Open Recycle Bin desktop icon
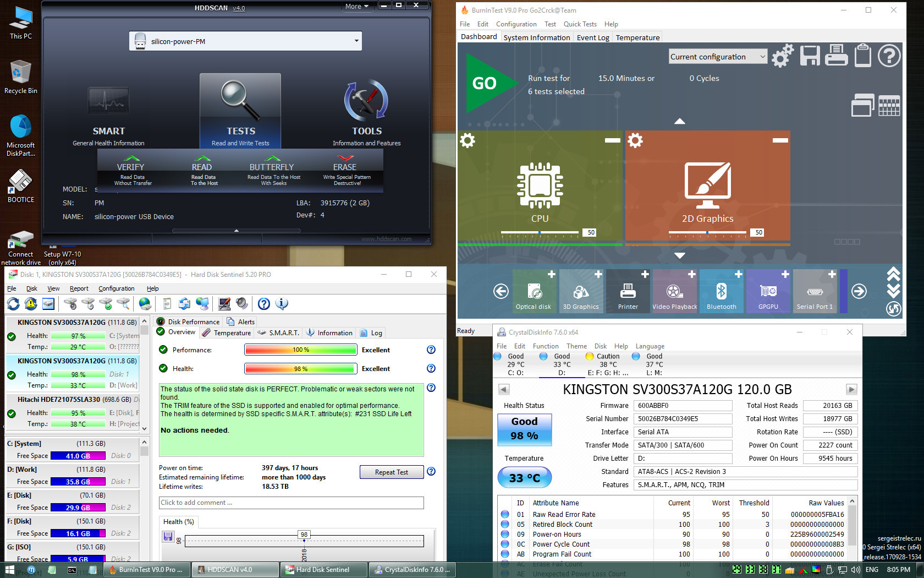The image size is (924, 578). 20,78
